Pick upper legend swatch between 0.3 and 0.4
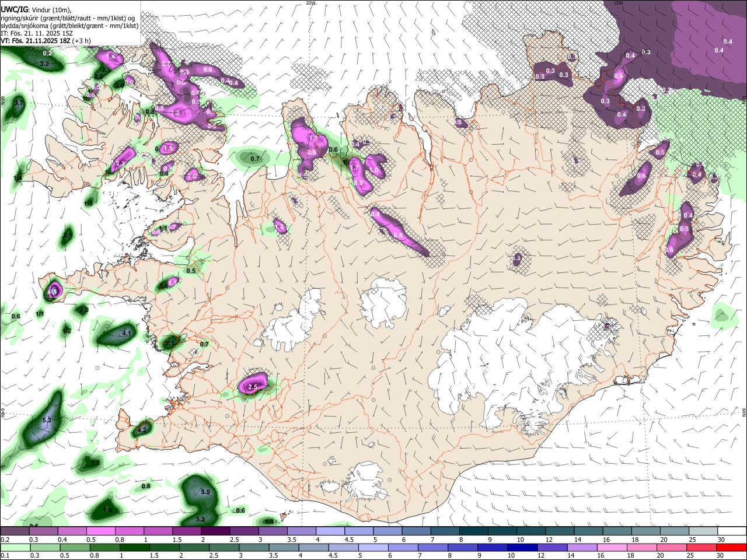This screenshot has width=747, height=560. click(x=43, y=531)
